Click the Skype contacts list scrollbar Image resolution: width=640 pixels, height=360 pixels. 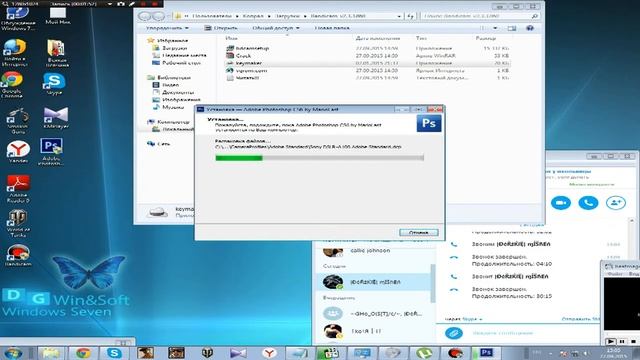pyautogui.click(x=433, y=283)
